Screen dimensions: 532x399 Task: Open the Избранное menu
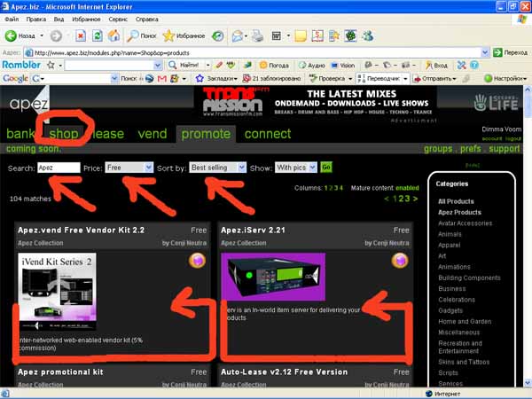pos(86,20)
